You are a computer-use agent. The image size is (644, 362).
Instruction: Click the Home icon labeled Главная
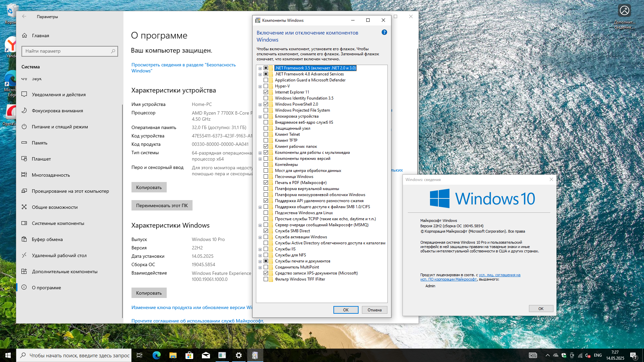point(24,36)
